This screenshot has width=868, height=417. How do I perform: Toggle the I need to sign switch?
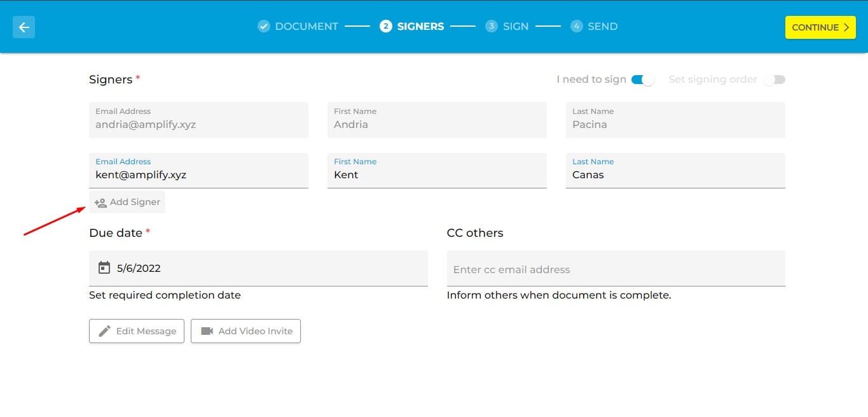(x=642, y=80)
